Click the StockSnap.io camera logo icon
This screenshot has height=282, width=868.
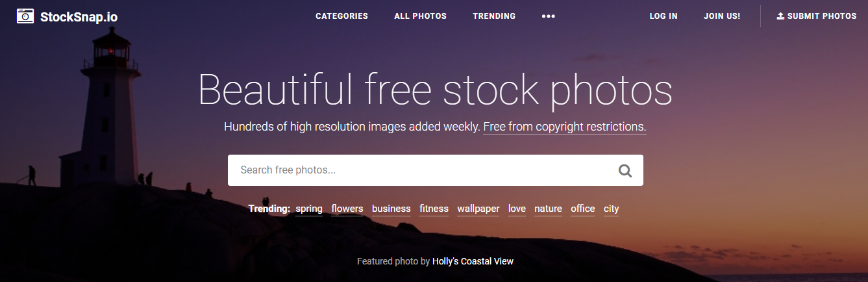tap(25, 16)
